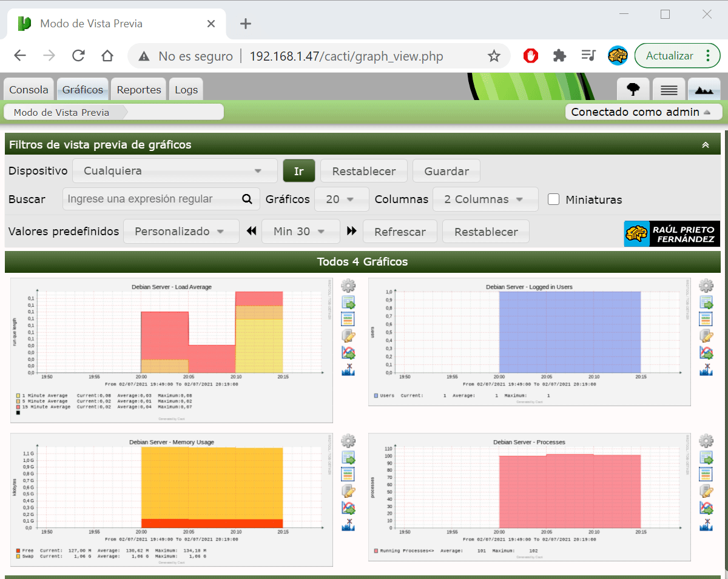The image size is (728, 579).
Task: Switch to list view icon
Action: (x=669, y=90)
